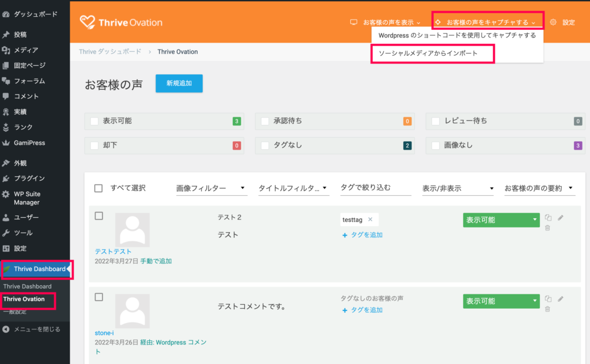The width and height of the screenshot is (590, 364).
Task: Open the stone-i author link
Action: (104, 333)
